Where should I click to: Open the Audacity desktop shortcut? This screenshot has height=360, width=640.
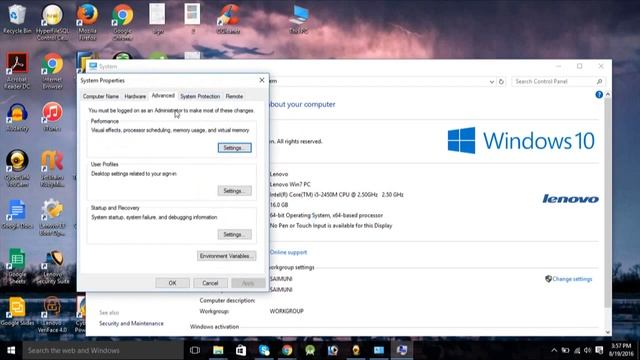pyautogui.click(x=17, y=118)
